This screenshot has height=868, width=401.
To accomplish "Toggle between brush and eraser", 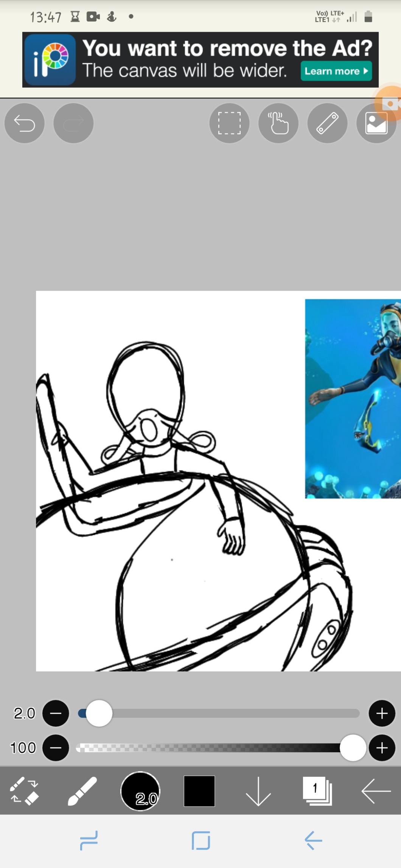I will (24, 791).
